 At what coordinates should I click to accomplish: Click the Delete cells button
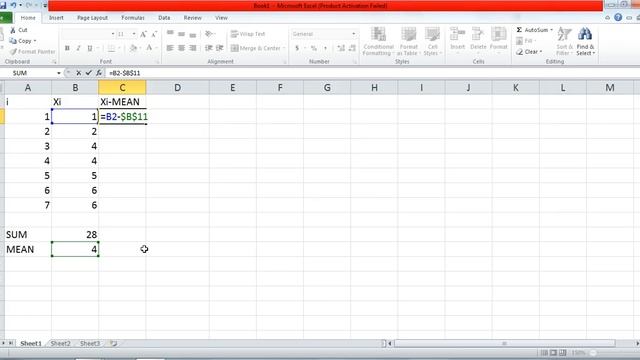[478, 40]
